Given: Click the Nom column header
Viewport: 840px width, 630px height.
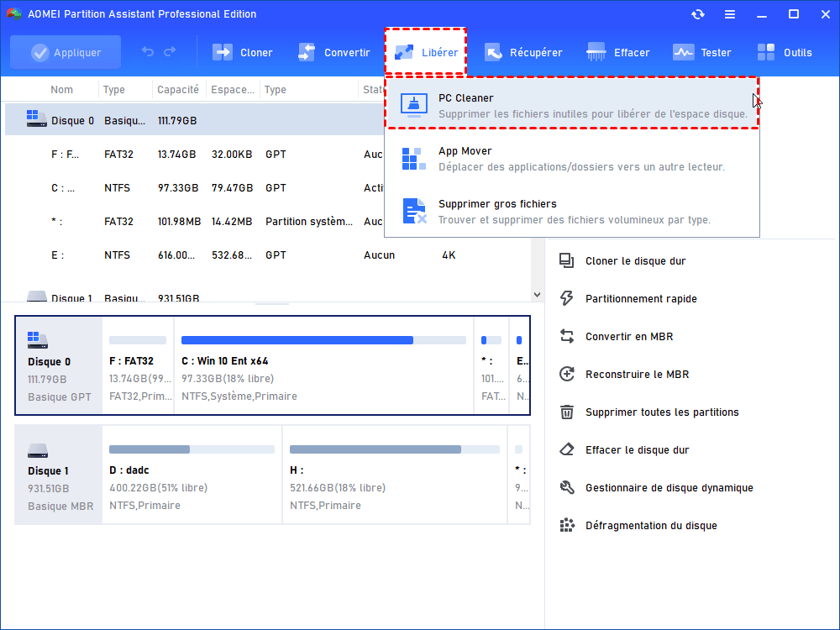Looking at the screenshot, I should click(61, 90).
